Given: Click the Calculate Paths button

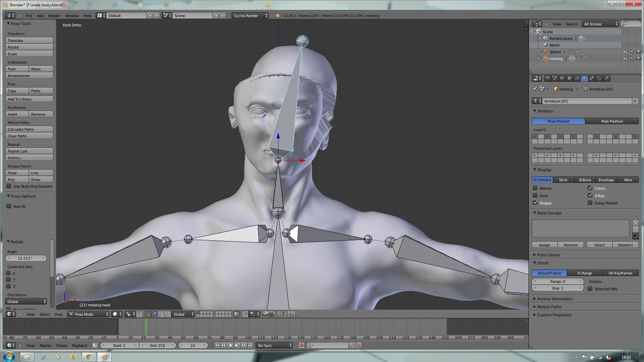Looking at the screenshot, I should [29, 129].
